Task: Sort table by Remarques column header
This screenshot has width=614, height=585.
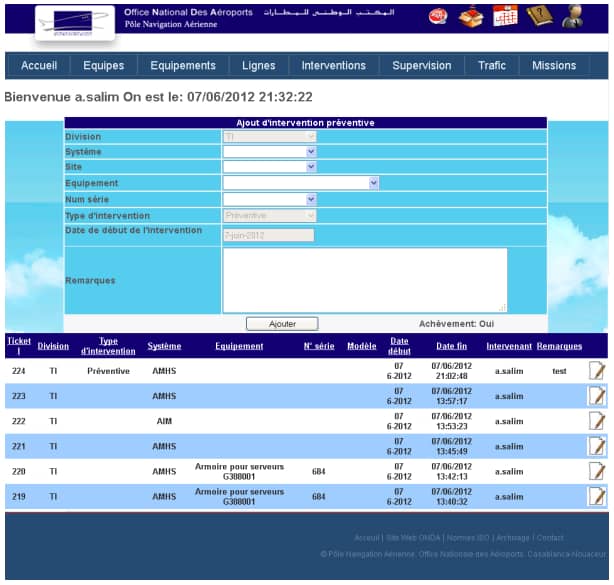Action: [x=559, y=346]
